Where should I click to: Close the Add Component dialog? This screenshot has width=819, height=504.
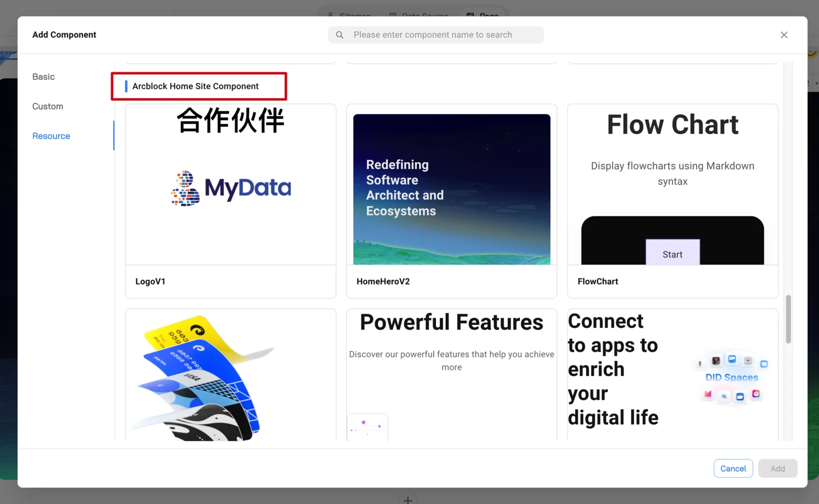[784, 35]
